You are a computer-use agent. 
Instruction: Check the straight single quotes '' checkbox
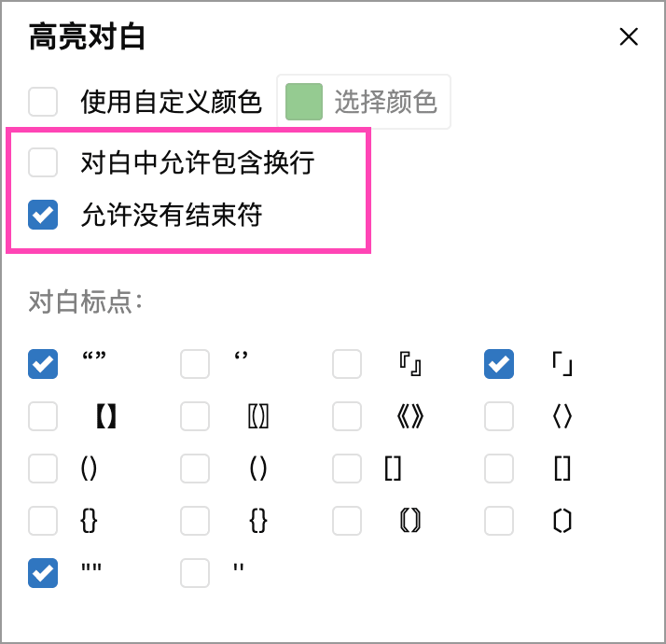coord(195,573)
